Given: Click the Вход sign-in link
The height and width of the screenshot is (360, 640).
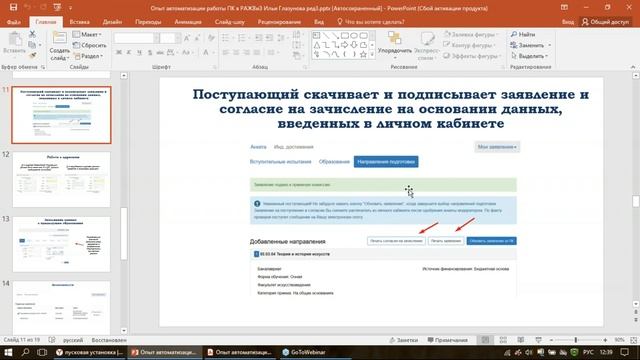Looking at the screenshot, I should tap(568, 22).
